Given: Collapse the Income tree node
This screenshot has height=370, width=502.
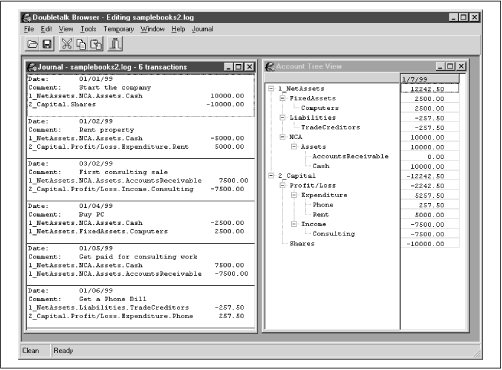Looking at the screenshot, I should click(x=294, y=224).
